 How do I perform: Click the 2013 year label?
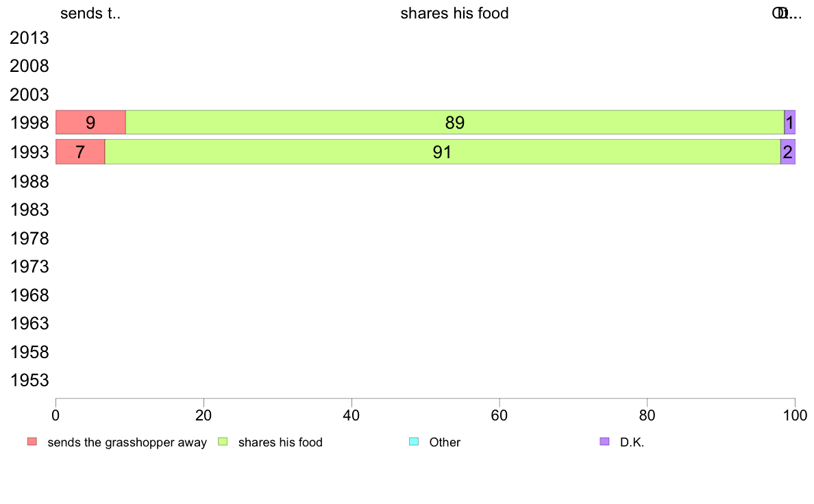29,38
